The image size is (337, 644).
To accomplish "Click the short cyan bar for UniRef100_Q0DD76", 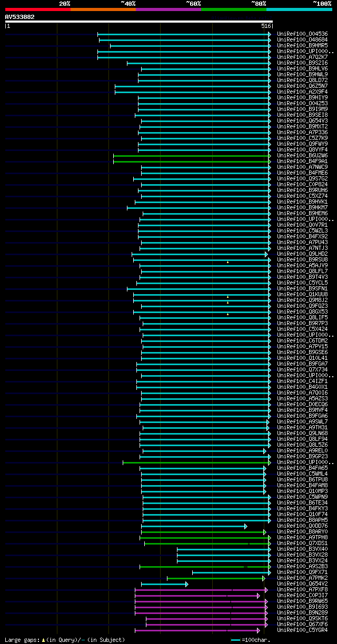I will tap(194, 526).
